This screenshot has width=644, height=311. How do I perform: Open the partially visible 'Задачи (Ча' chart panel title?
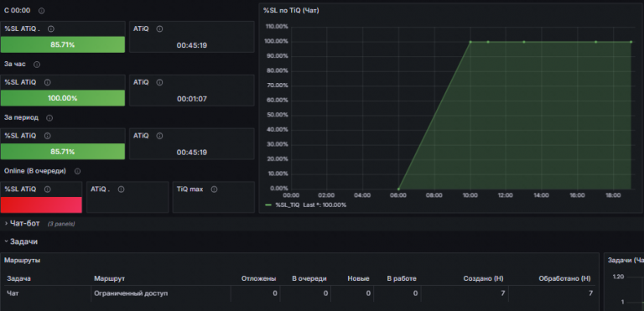(x=626, y=260)
